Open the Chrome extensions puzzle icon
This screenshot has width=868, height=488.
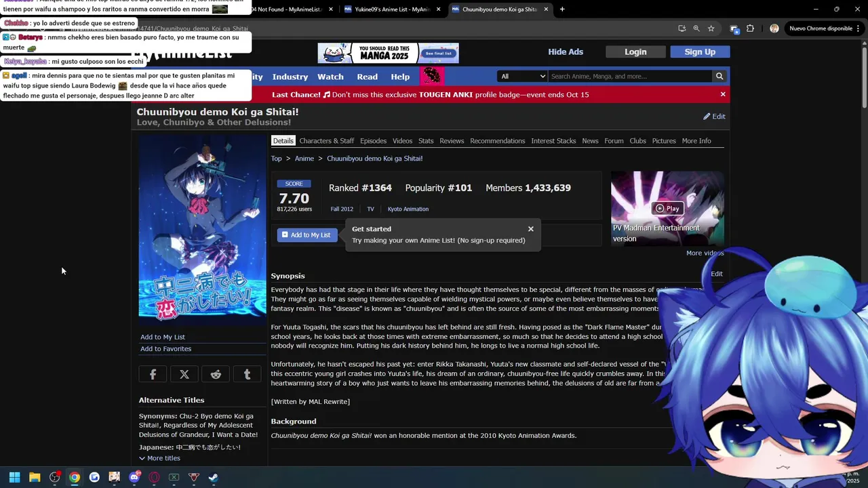tap(750, 28)
